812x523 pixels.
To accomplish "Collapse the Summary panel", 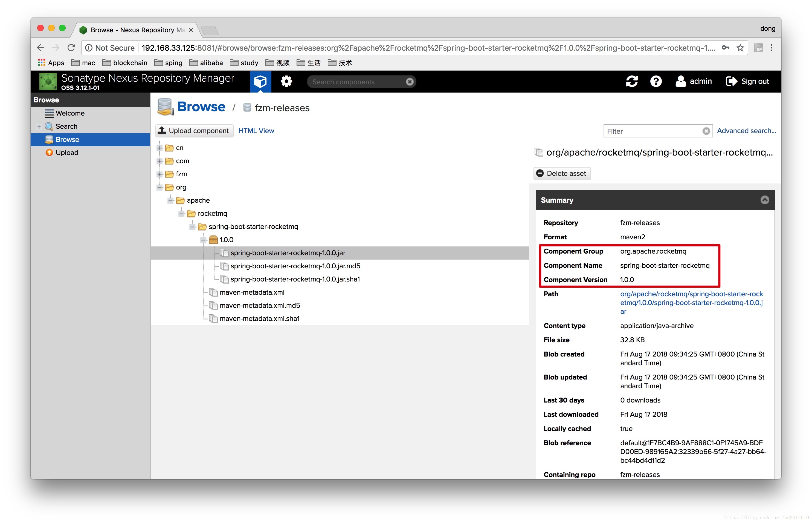I will (x=764, y=200).
